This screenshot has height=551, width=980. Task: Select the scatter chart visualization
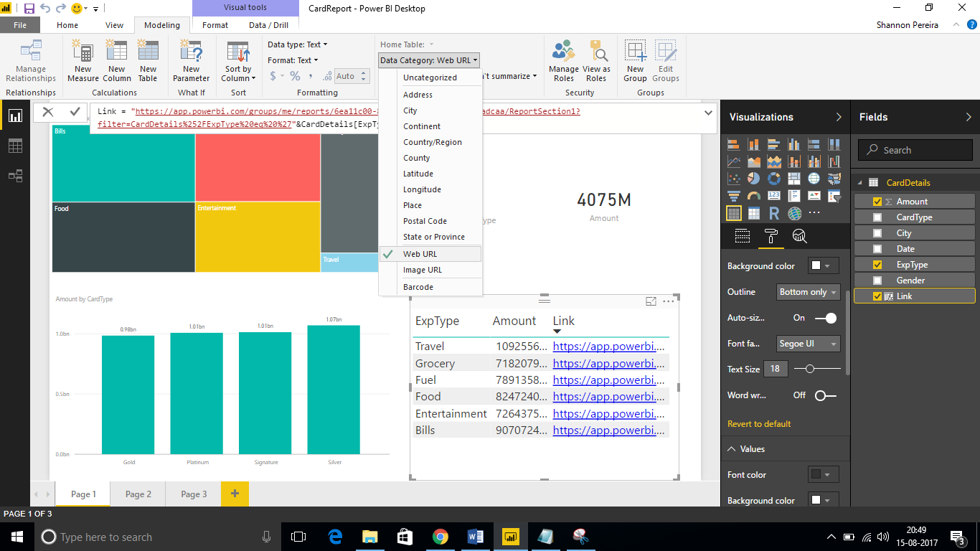tap(734, 179)
